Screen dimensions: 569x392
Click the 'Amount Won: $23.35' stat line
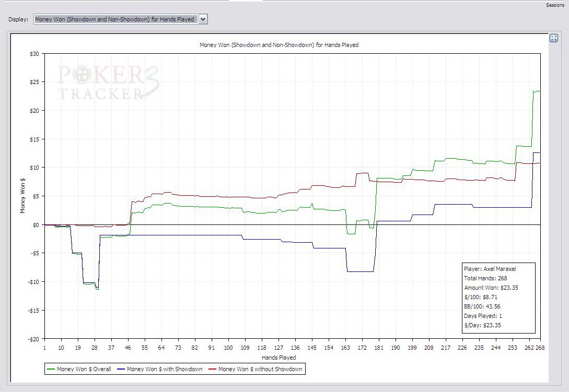[x=491, y=288]
